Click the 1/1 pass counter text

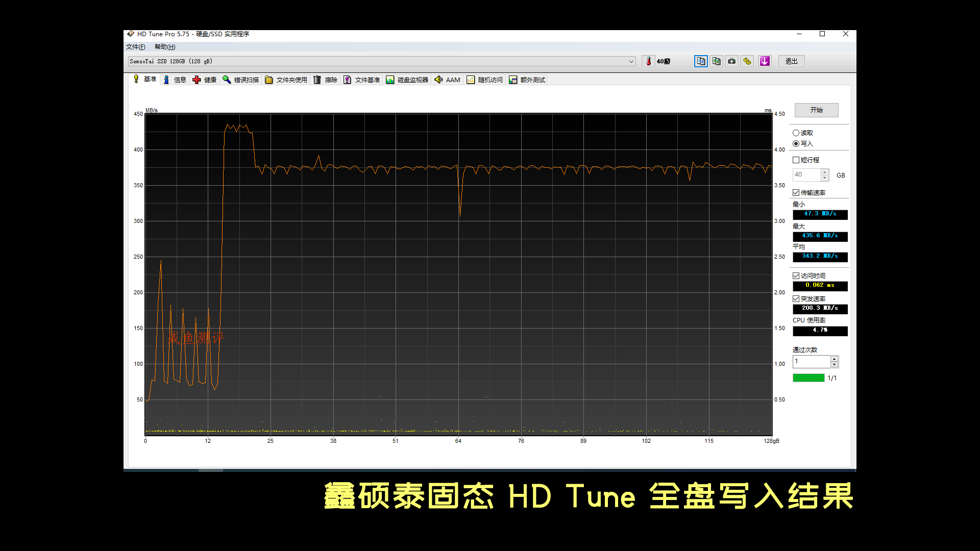coord(832,378)
